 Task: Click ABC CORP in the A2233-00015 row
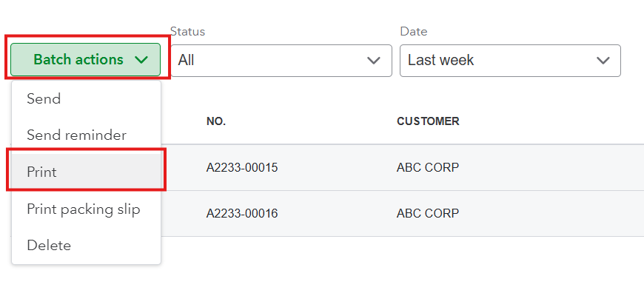click(x=428, y=168)
